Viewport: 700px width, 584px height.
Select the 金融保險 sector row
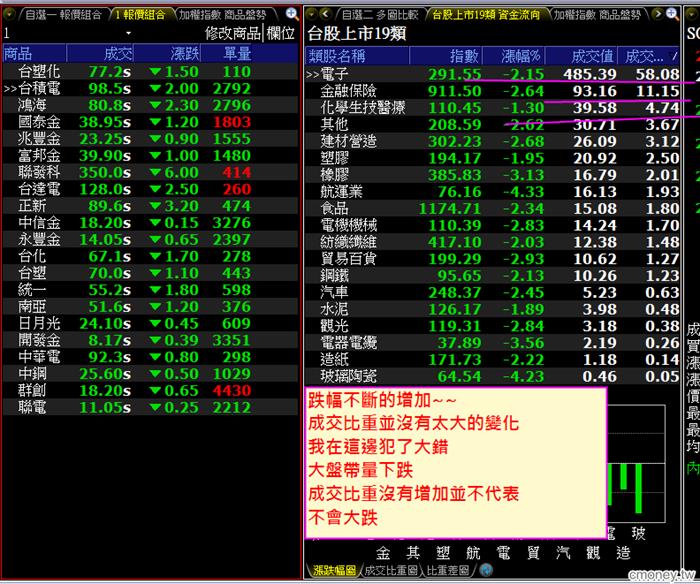coord(493,91)
